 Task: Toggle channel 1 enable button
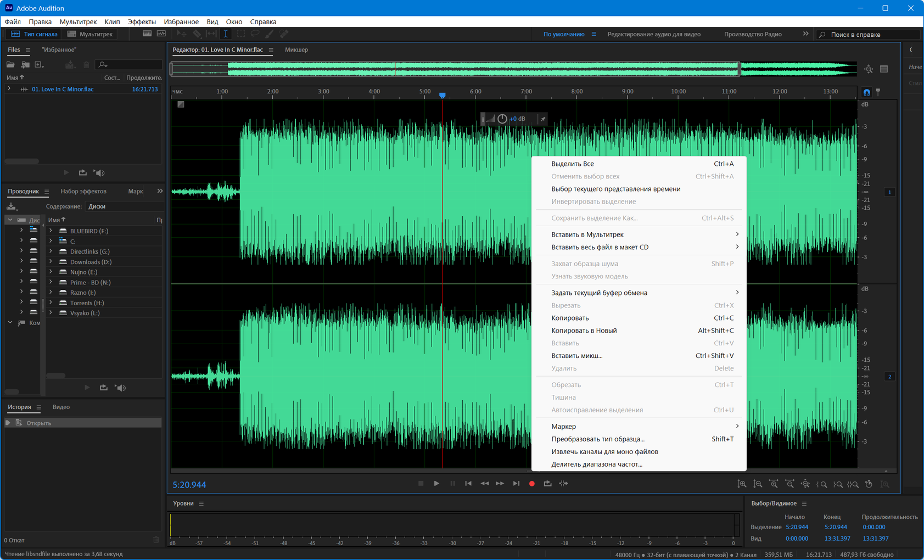coord(889,192)
